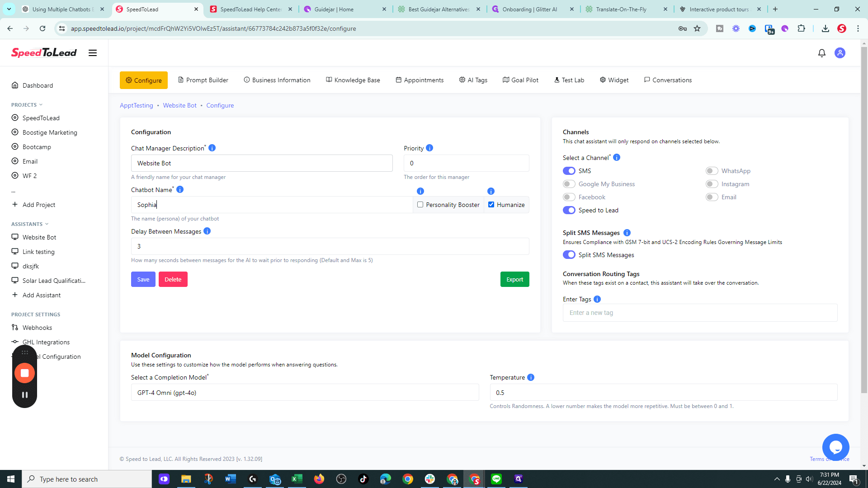
Task: Delete this assistant
Action: (x=173, y=279)
